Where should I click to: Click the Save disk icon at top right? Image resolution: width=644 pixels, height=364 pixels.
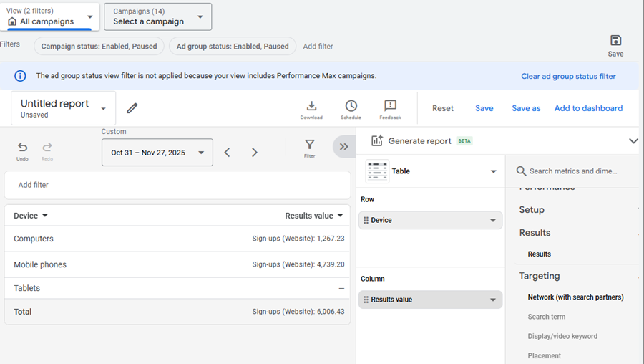pyautogui.click(x=615, y=41)
